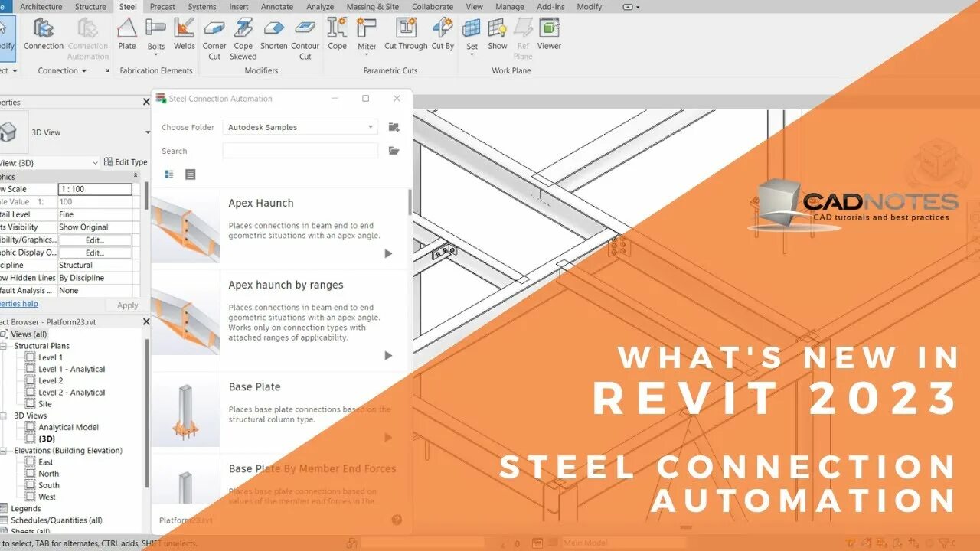The height and width of the screenshot is (551, 980).
Task: Open the Choose Folder dropdown
Action: [x=300, y=127]
